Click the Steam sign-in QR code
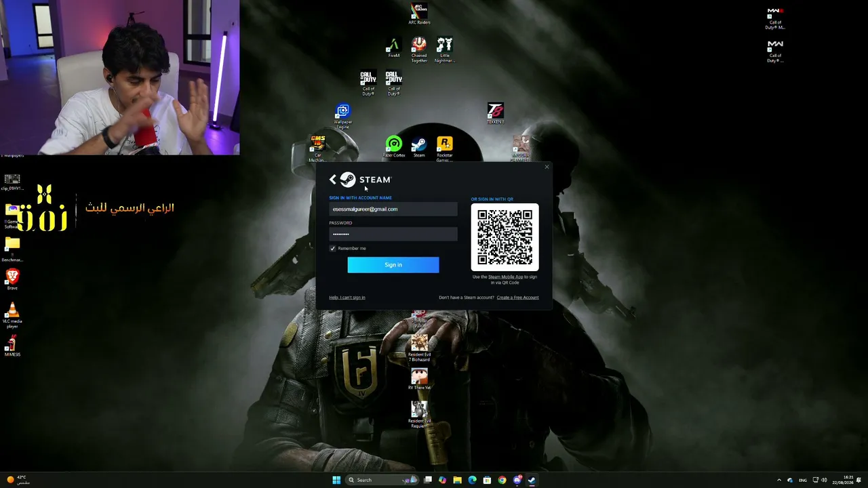Screen dimensions: 868x488 [505, 237]
